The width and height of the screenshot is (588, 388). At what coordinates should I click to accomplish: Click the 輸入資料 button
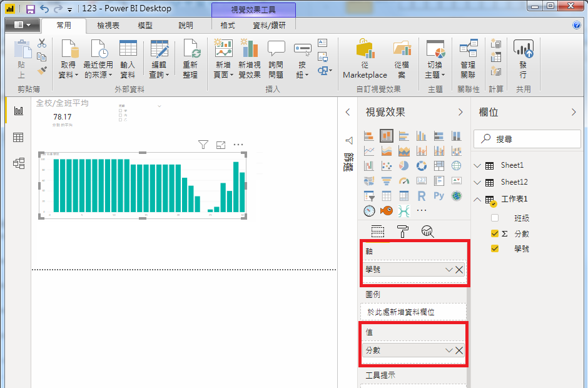(x=128, y=59)
